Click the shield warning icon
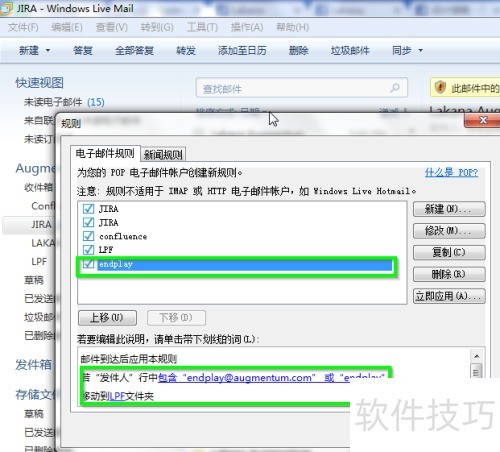Screen dimensions: 500x452 coord(440,87)
